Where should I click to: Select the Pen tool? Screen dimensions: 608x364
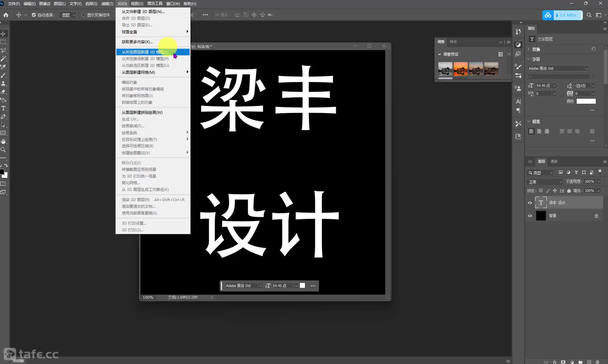[x=3, y=117]
